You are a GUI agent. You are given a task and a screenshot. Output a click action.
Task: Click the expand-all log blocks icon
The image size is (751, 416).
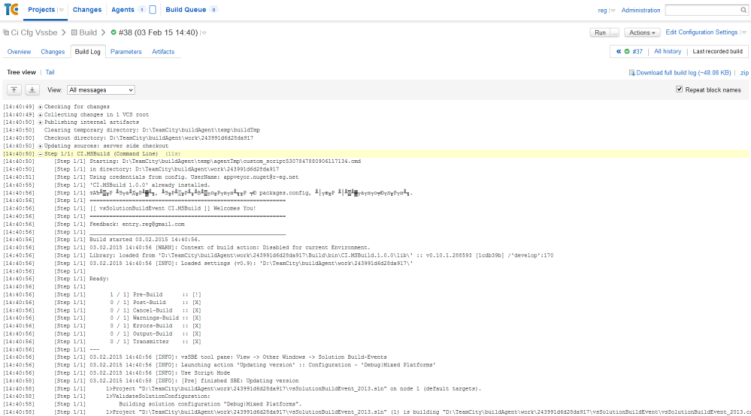pos(32,90)
